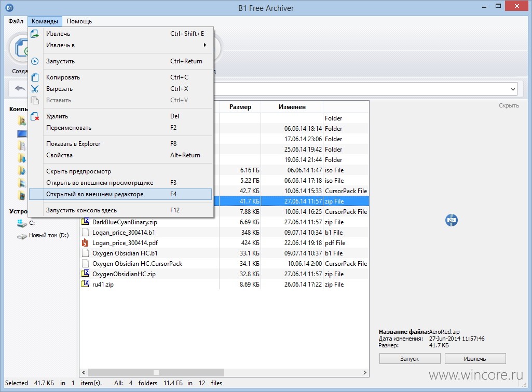
Task: Choose Запустить menu entry
Action: [120, 61]
